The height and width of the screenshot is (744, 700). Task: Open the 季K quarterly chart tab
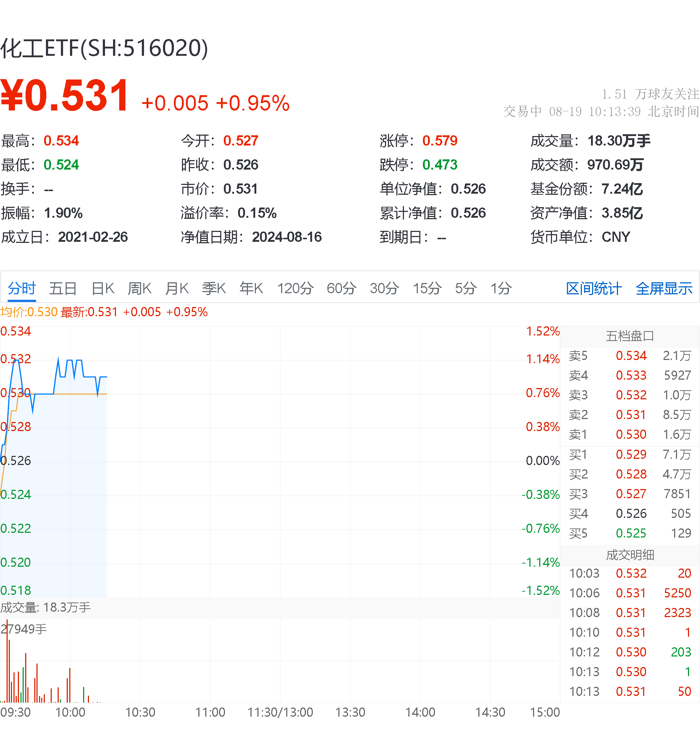click(x=214, y=288)
